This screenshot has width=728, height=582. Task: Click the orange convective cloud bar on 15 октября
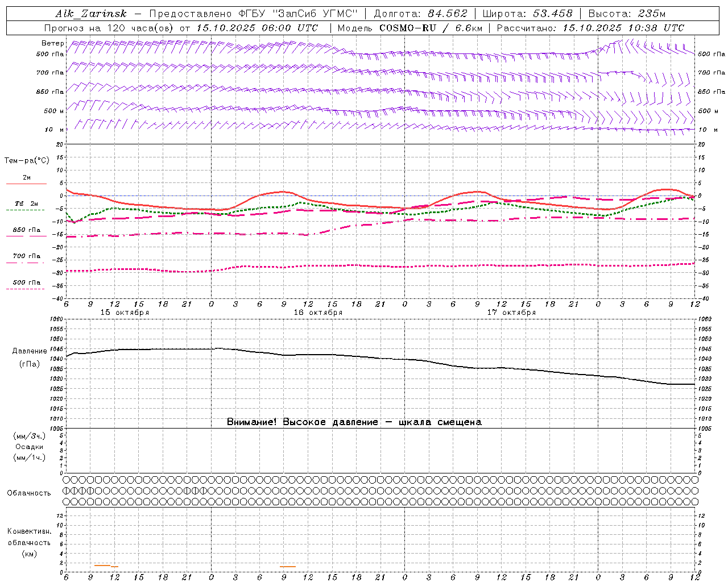coord(106,566)
